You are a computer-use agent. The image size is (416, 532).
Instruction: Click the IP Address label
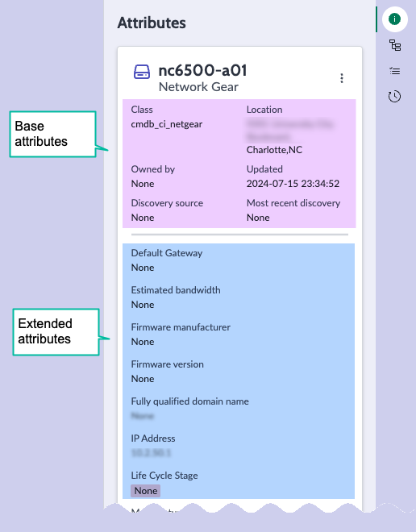[x=153, y=438]
